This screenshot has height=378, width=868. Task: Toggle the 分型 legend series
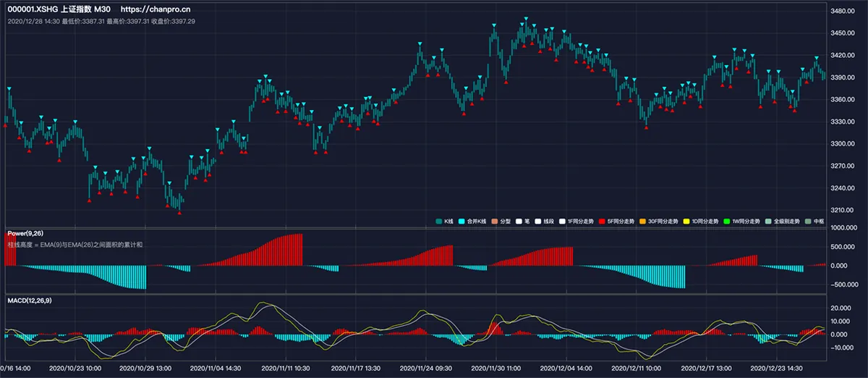click(x=501, y=221)
